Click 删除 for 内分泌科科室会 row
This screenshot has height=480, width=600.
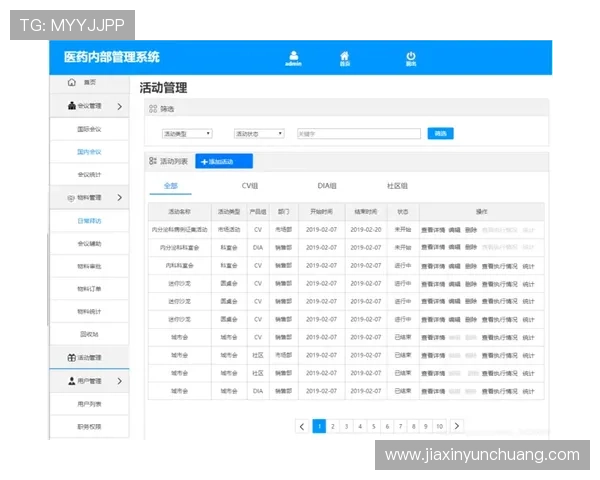[x=471, y=248]
